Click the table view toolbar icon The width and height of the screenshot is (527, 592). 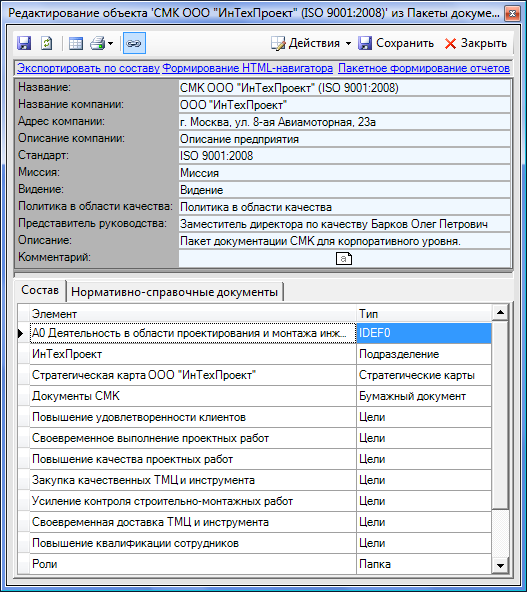(x=76, y=43)
